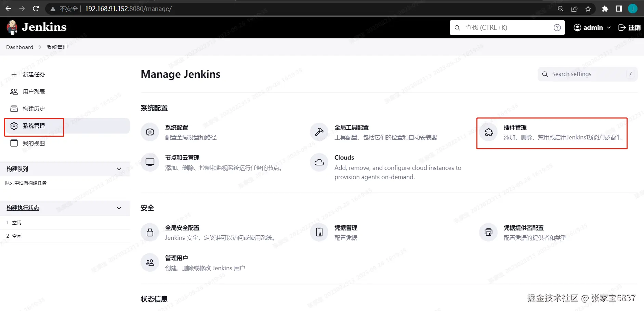Image resolution: width=644 pixels, height=311 pixels.
Task: Click the share page icon in address bar
Action: tap(574, 9)
